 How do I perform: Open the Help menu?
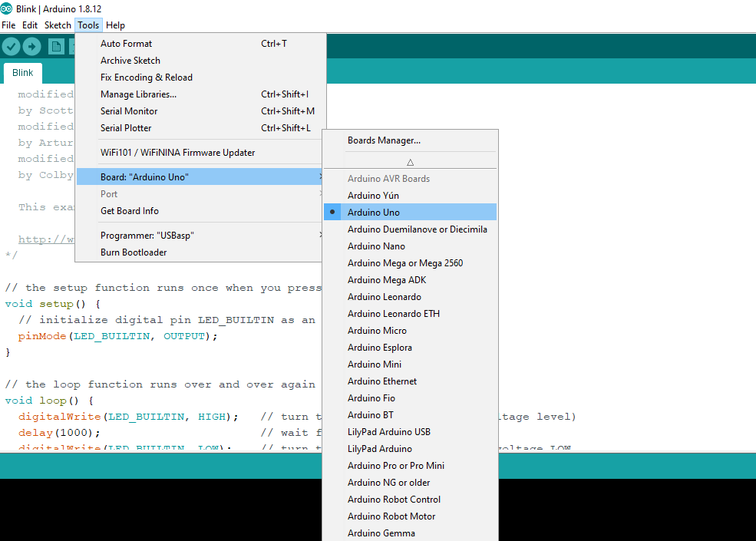(115, 25)
